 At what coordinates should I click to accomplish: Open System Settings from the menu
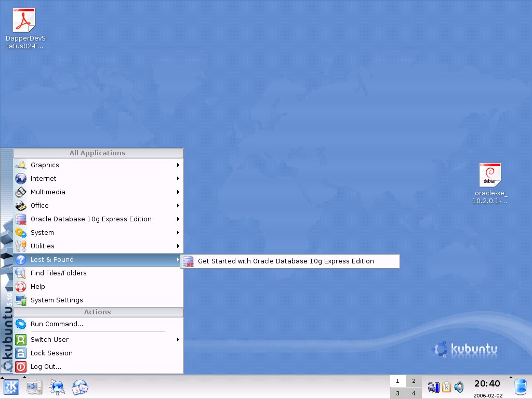tap(98, 300)
